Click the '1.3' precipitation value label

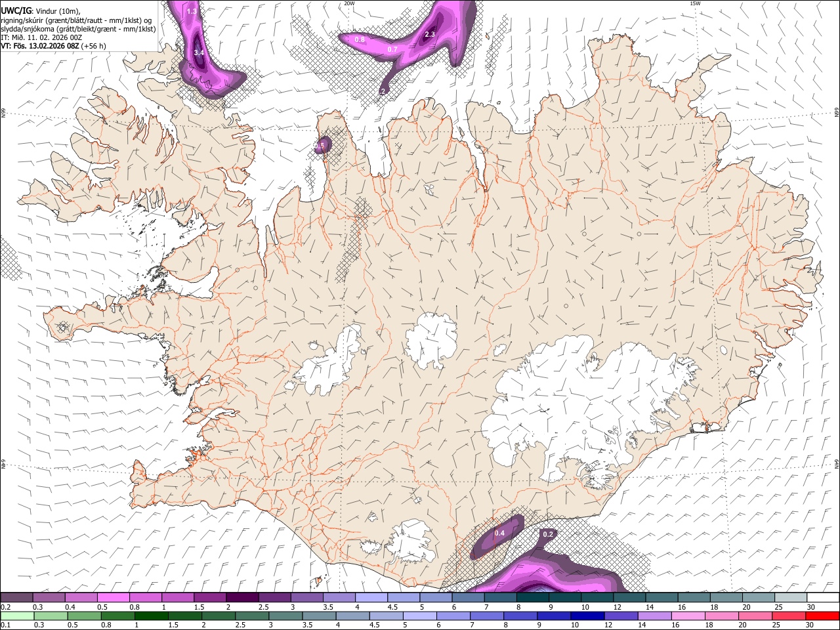pyautogui.click(x=192, y=12)
